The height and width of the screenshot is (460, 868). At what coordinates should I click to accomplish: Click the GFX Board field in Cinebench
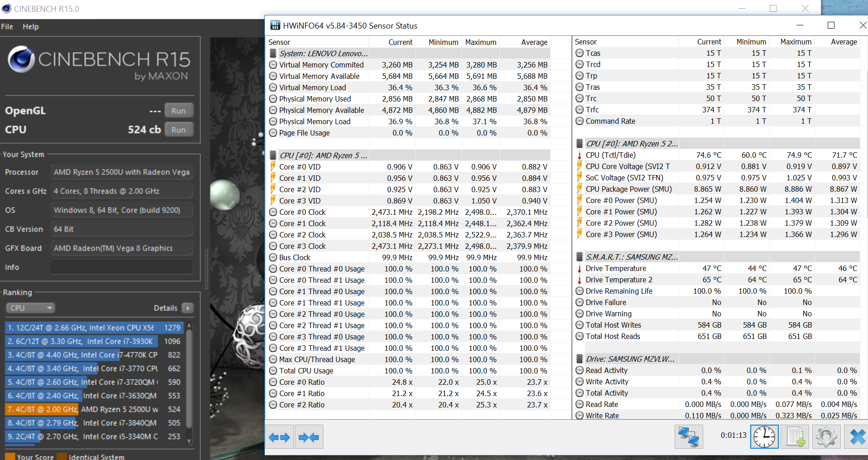pos(122,248)
